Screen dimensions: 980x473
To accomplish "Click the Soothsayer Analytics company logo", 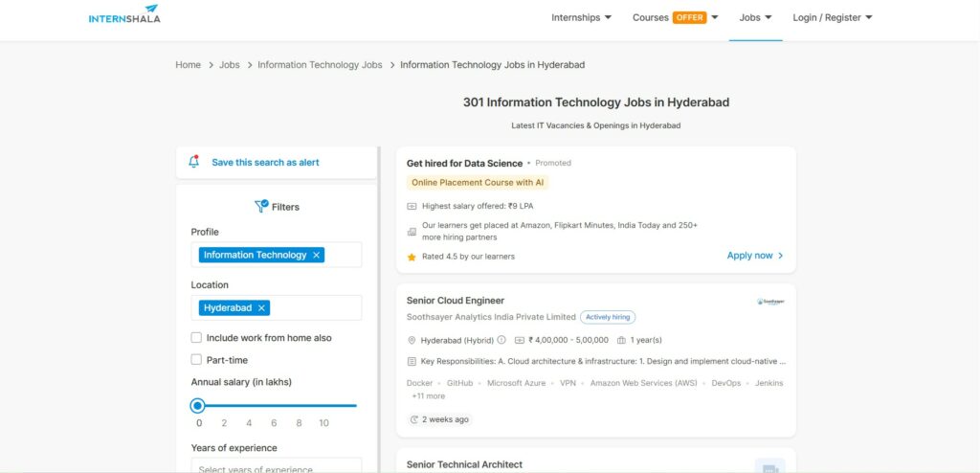I will coord(770,301).
